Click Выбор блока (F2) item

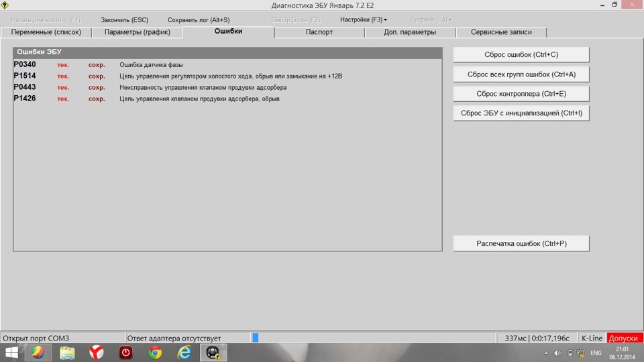pyautogui.click(x=295, y=19)
